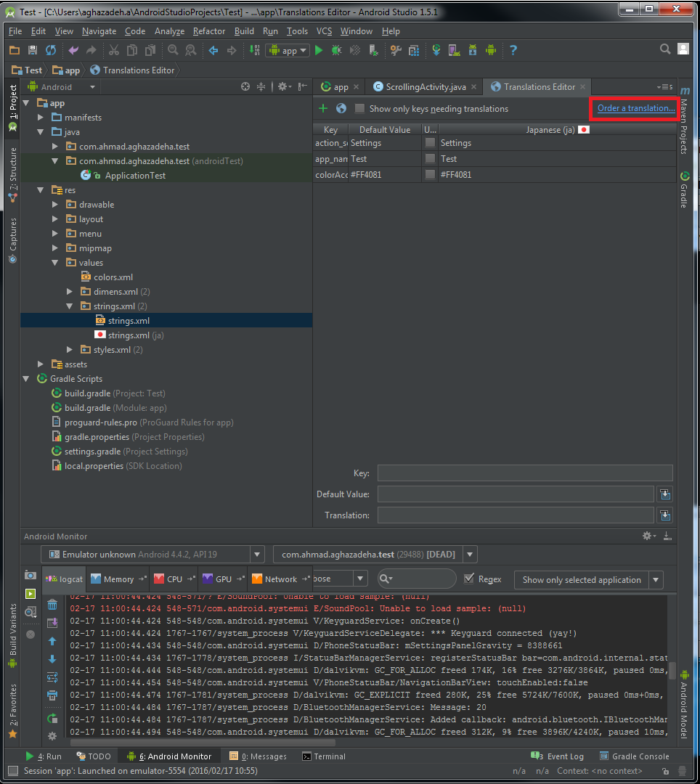This screenshot has height=784, width=700.
Task: Click the Key input field
Action: (524, 473)
